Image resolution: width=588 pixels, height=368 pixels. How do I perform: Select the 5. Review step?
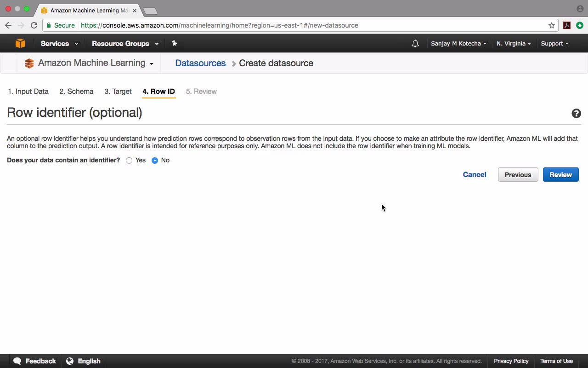point(201,92)
